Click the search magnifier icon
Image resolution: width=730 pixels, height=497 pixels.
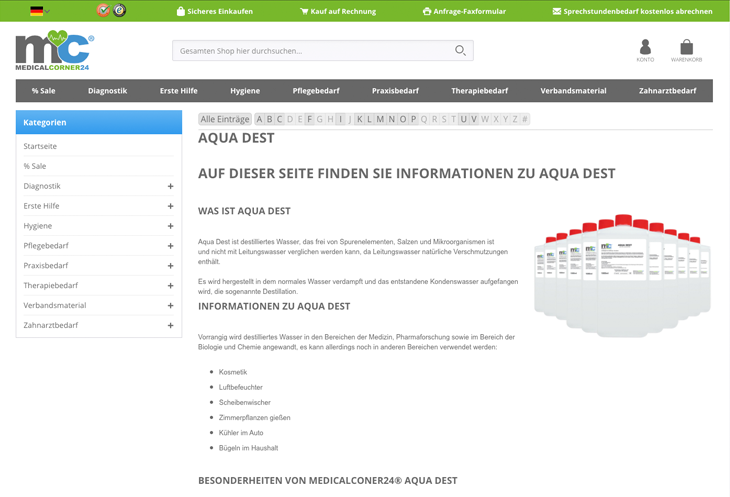tap(460, 51)
